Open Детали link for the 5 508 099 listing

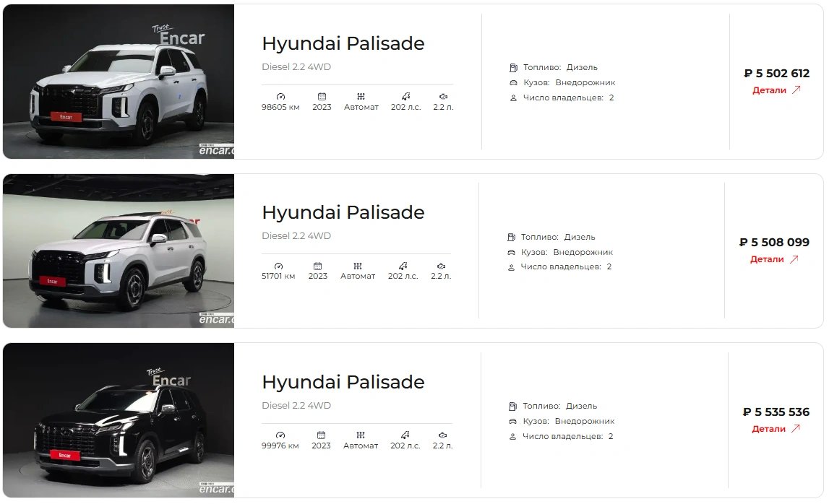pos(774,259)
